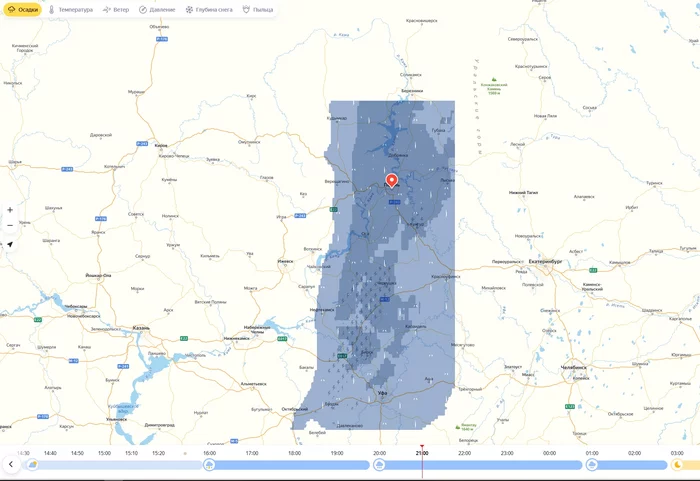Click the moon icon at 03:00
This screenshot has width=700, height=481.
pyautogui.click(x=677, y=465)
